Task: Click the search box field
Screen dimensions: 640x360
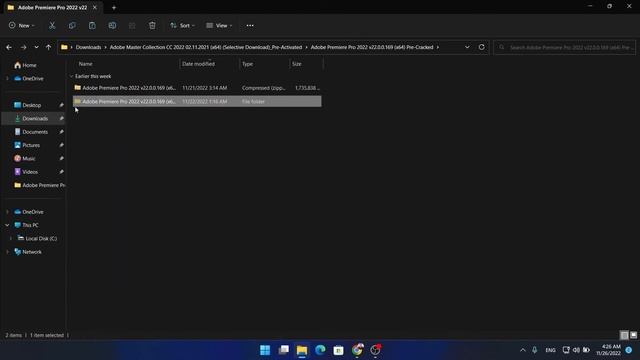Action: [564, 47]
